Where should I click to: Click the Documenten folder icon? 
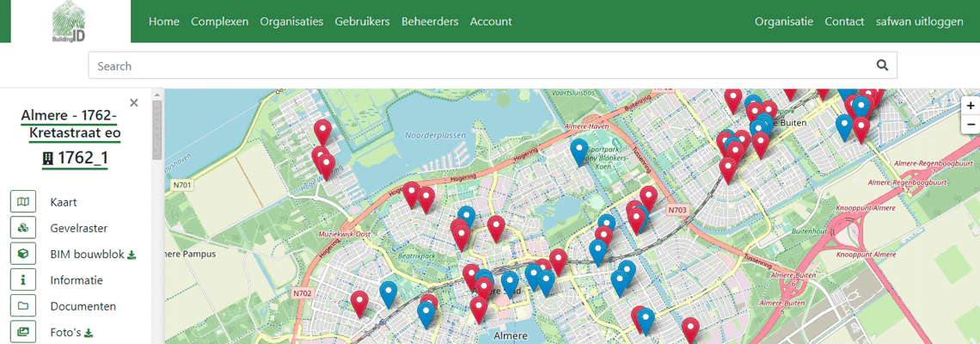click(22, 306)
